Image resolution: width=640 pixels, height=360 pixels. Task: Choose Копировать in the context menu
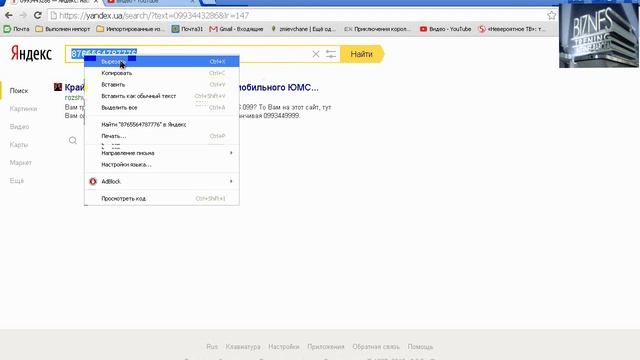(x=162, y=73)
